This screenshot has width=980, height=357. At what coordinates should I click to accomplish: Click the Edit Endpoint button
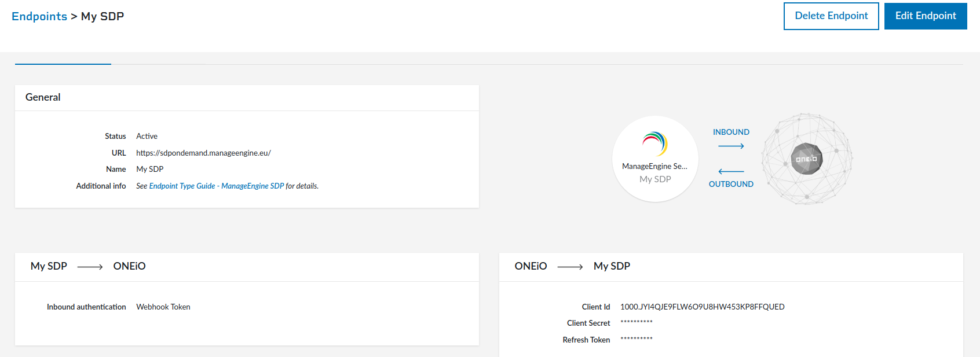click(x=926, y=16)
